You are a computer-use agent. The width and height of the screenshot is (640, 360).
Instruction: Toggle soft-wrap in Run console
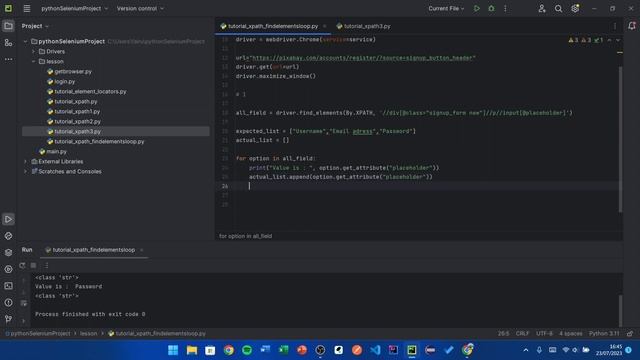(x=24, y=303)
